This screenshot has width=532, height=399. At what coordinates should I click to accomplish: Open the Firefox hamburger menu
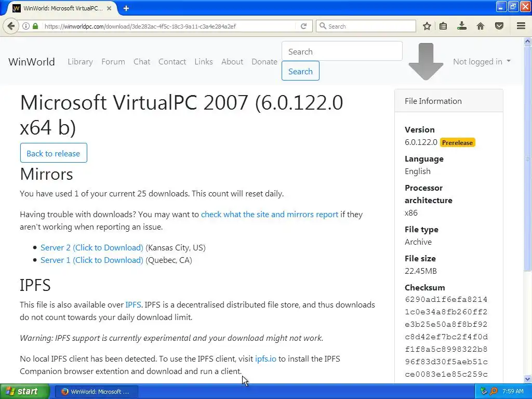[521, 26]
